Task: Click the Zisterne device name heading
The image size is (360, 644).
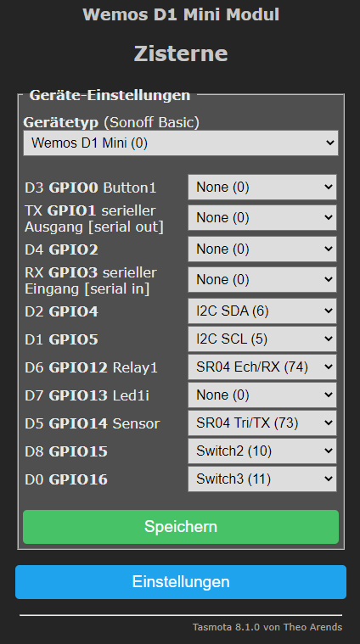Action: click(181, 53)
